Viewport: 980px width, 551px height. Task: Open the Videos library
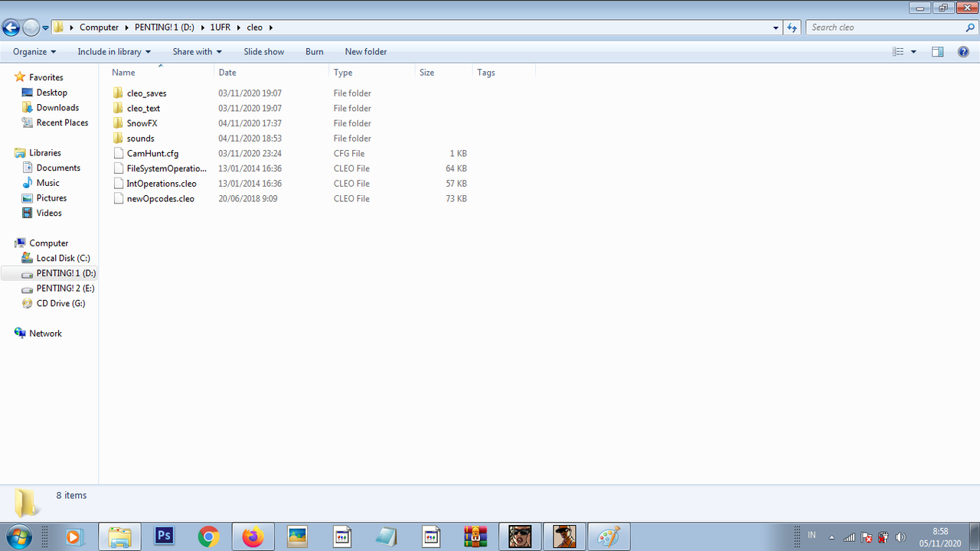click(x=49, y=214)
